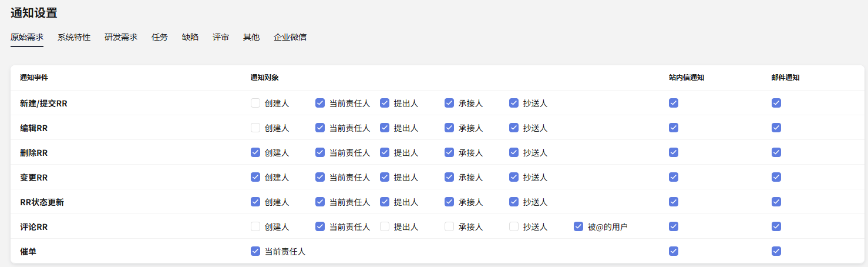Uncheck 当前责任人 for 删除RR
The height and width of the screenshot is (267, 868).
pyautogui.click(x=320, y=152)
